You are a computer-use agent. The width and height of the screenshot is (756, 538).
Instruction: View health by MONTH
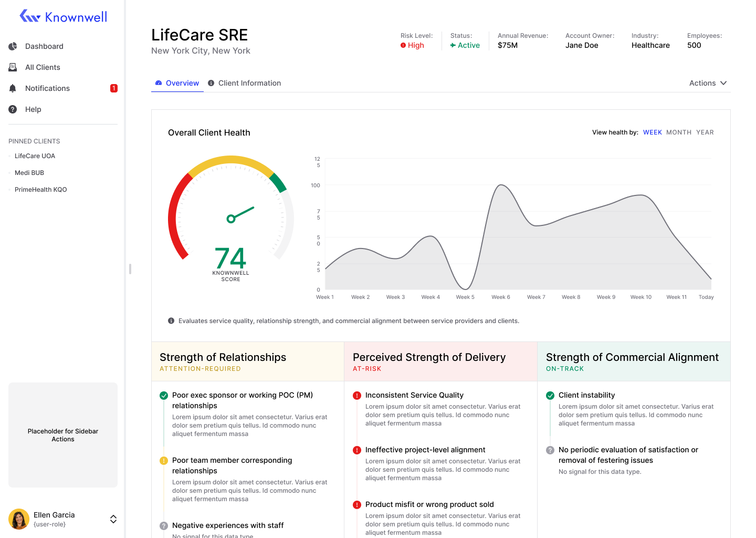(679, 132)
